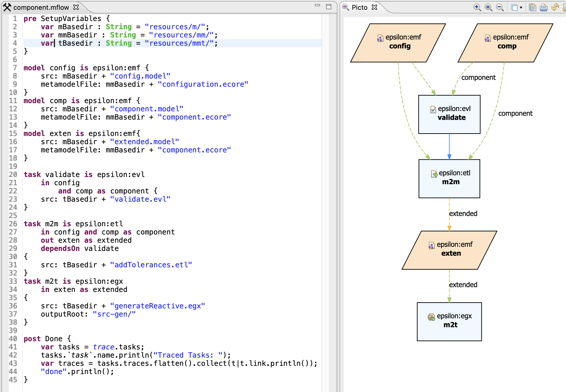
Task: Maximize the component.mflow editor pane
Action: (x=329, y=7)
